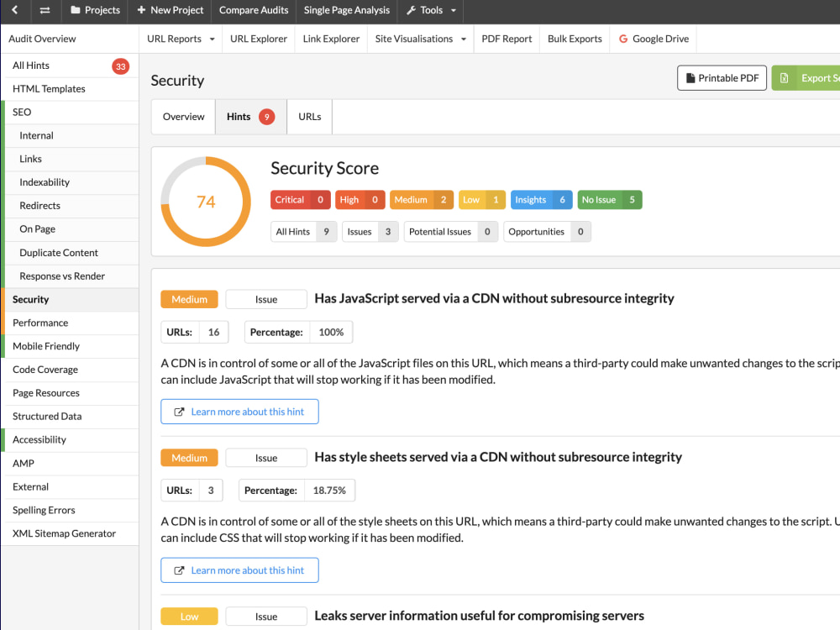Image resolution: width=840 pixels, height=630 pixels.
Task: Expand the URL Reports dropdown
Action: click(x=181, y=39)
